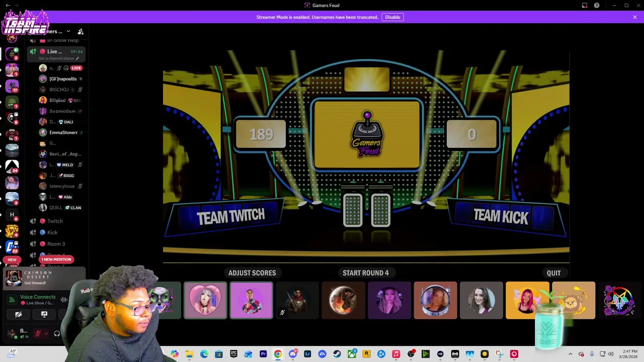The image size is (644, 362).
Task: Select contestant avatar in purple suit
Action: (252, 301)
